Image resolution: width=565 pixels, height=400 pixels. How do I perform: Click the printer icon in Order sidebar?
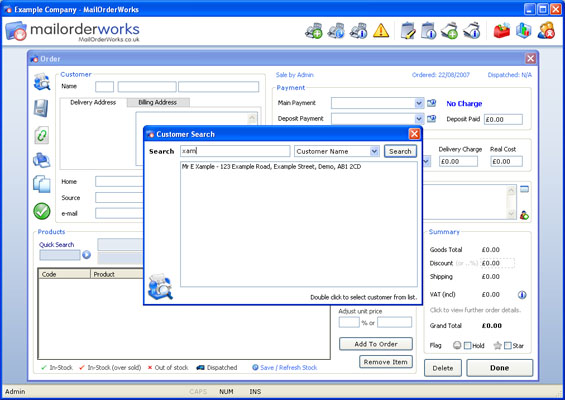(x=41, y=160)
